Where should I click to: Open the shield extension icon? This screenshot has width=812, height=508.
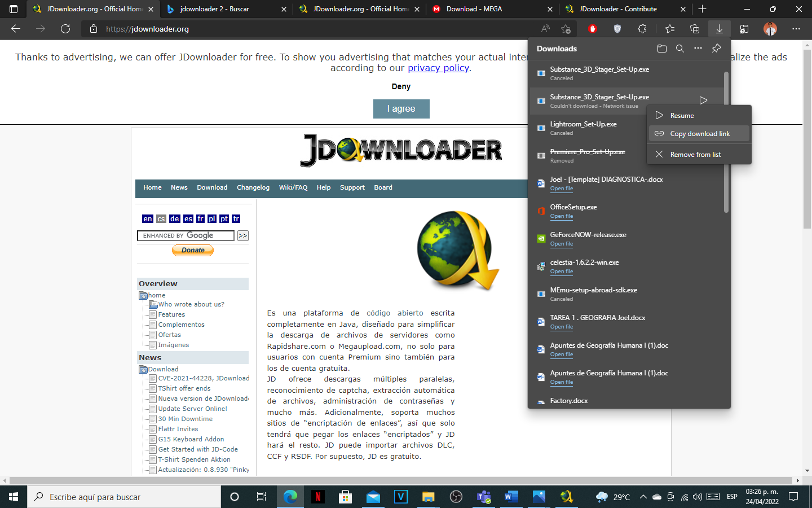[617, 29]
